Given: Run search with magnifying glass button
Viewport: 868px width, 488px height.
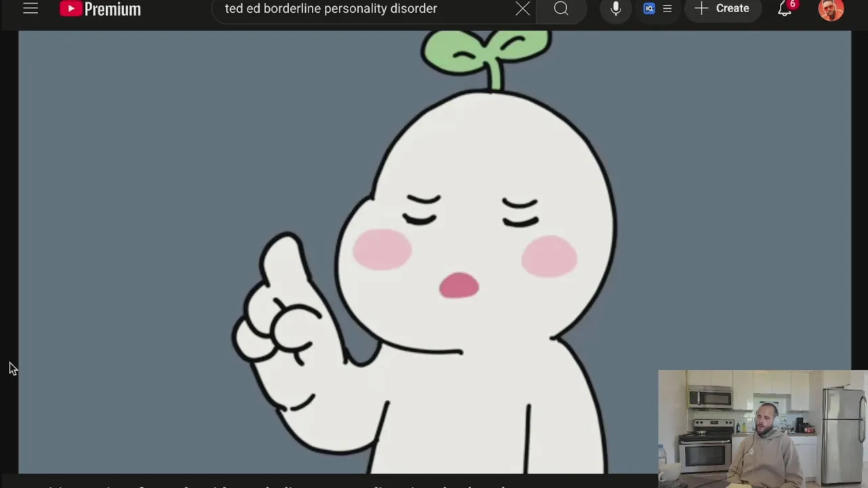Looking at the screenshot, I should click(x=561, y=9).
